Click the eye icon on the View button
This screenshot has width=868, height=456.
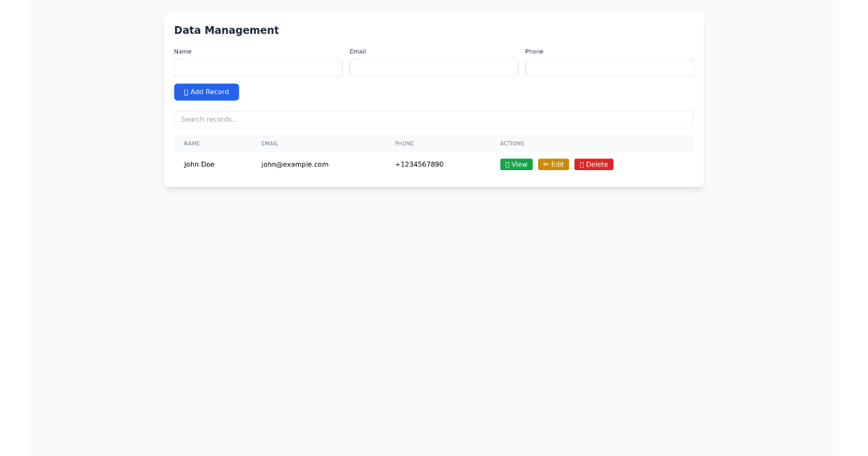tap(507, 164)
